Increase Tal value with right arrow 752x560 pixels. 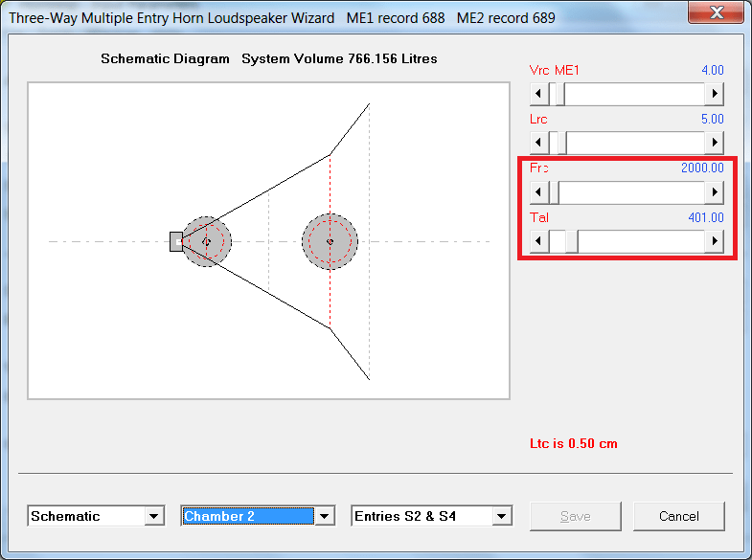714,241
